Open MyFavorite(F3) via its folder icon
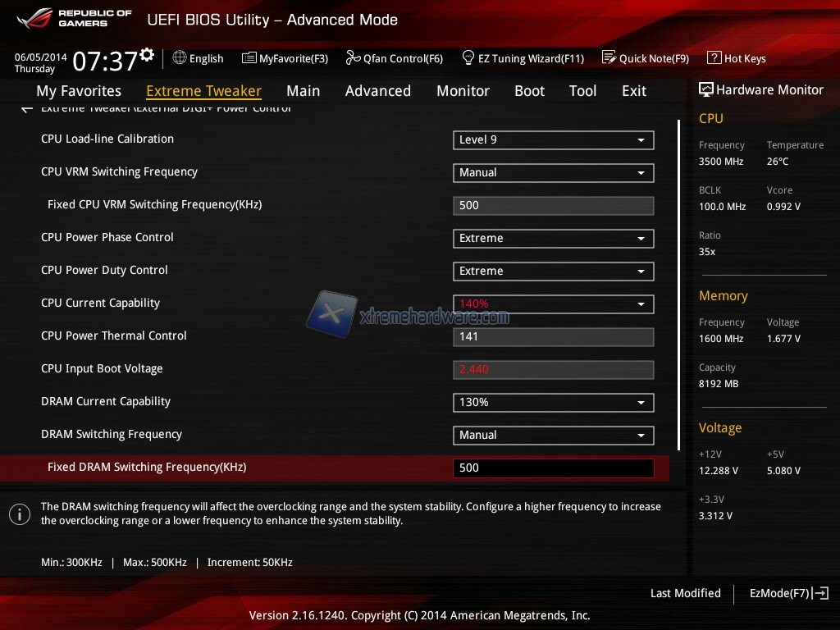 click(249, 58)
